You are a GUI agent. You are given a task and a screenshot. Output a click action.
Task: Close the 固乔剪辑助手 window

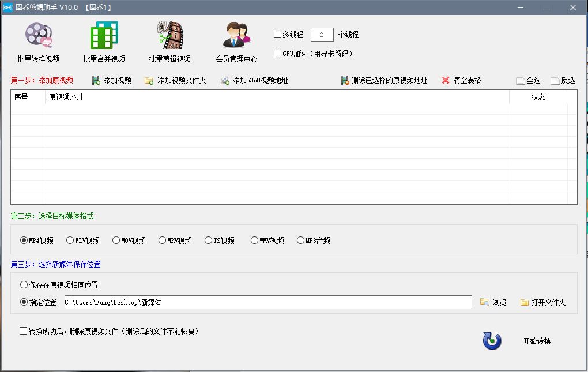tap(572, 7)
